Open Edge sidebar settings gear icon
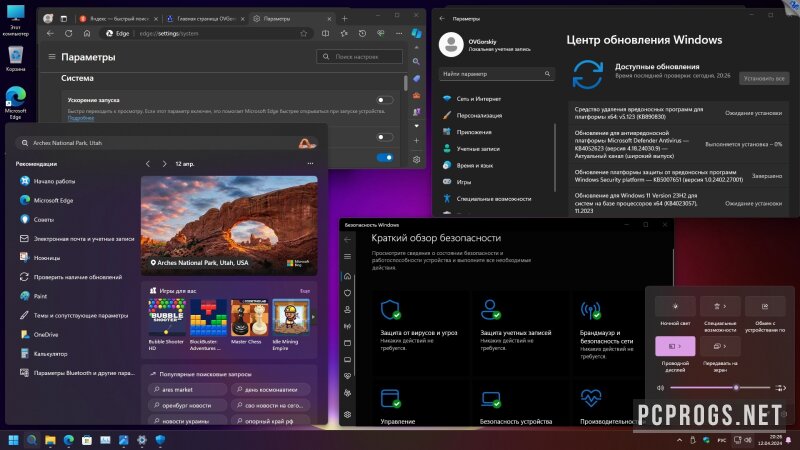 point(416,159)
